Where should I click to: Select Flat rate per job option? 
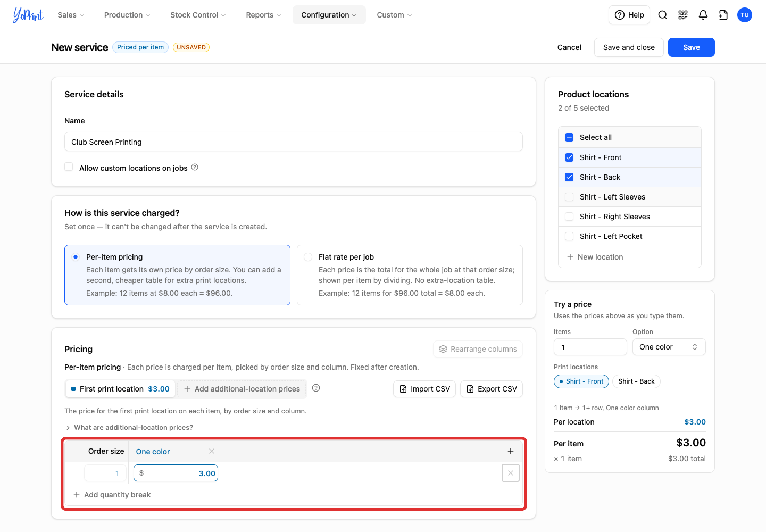308,257
